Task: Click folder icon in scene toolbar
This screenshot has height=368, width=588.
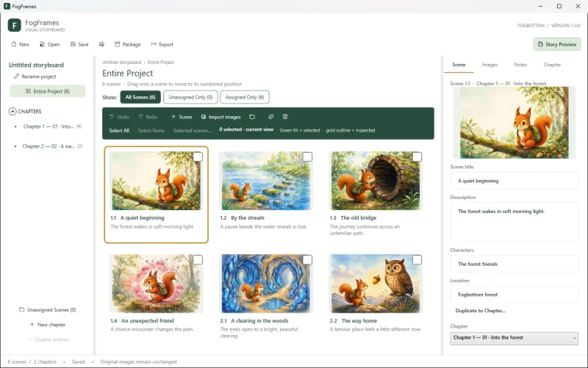Action: click(x=252, y=117)
